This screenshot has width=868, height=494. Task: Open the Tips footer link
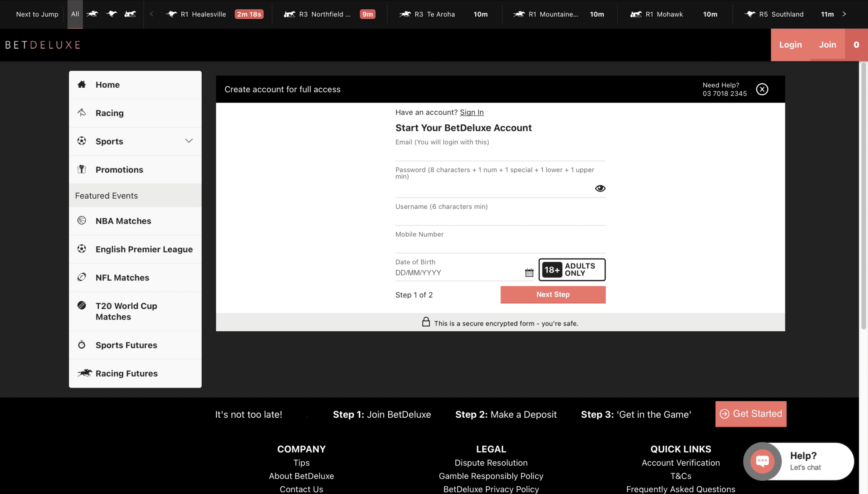point(301,463)
